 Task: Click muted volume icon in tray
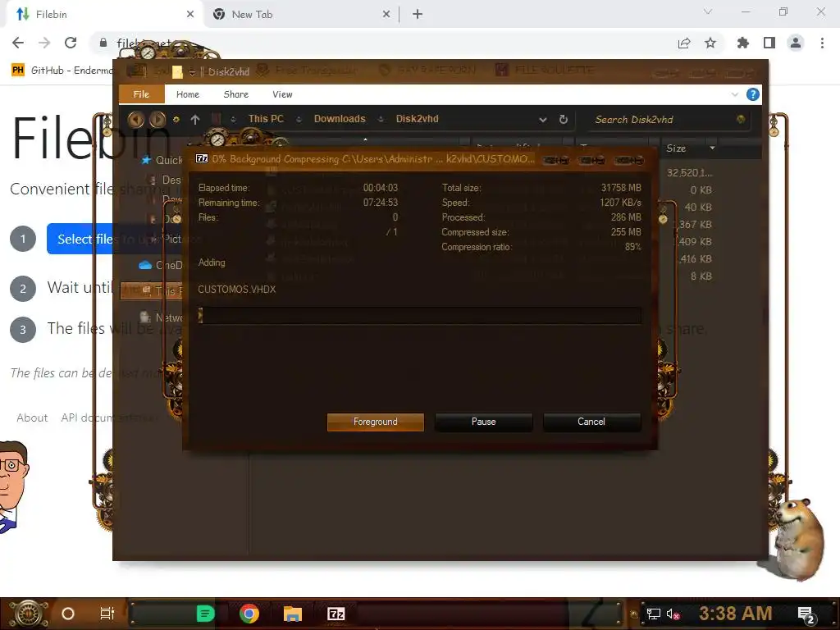673,614
